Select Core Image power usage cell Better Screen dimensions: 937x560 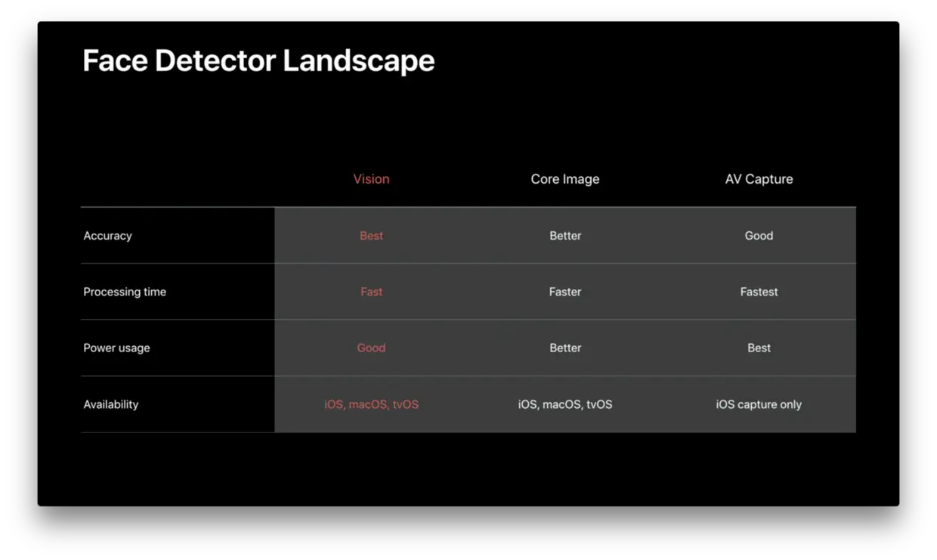[565, 348]
